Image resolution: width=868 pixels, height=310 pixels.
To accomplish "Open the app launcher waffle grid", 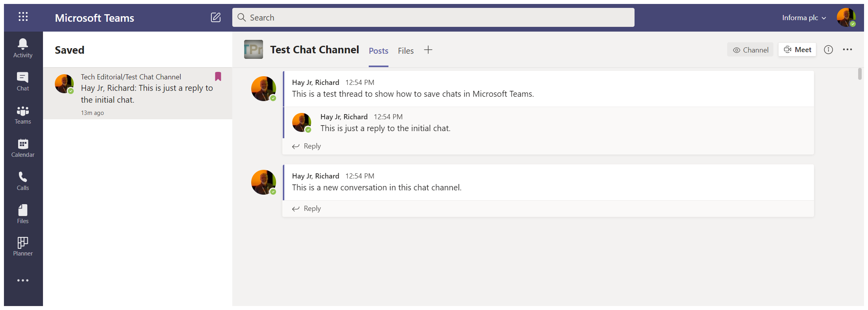I will click(23, 17).
